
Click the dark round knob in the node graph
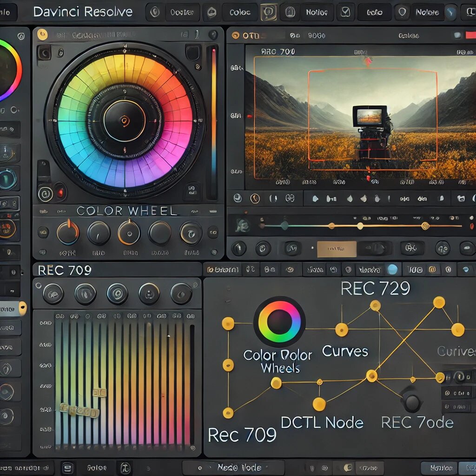412,402
